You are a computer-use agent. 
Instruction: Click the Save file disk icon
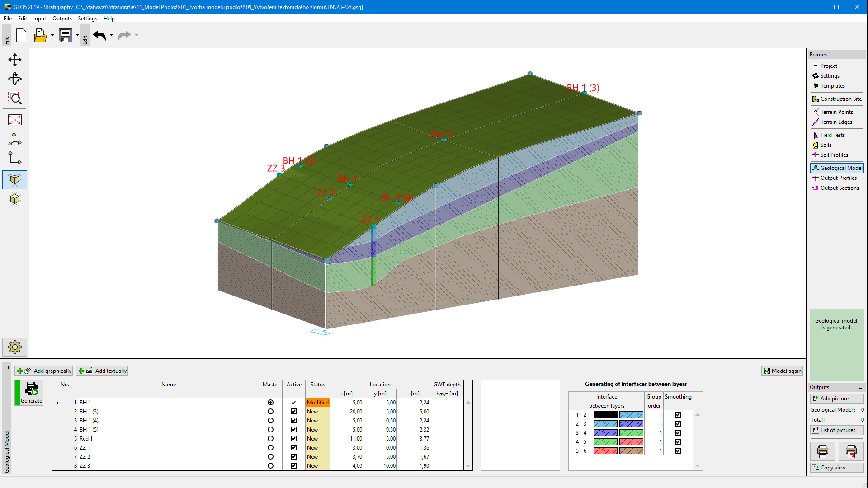coord(66,35)
